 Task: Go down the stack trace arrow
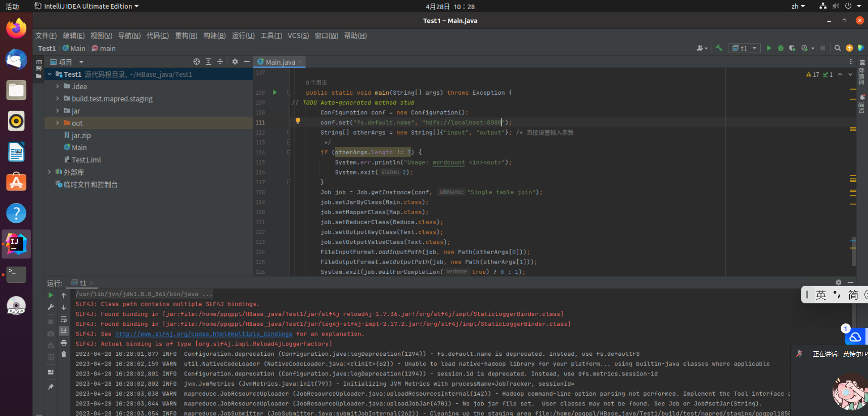click(64, 307)
